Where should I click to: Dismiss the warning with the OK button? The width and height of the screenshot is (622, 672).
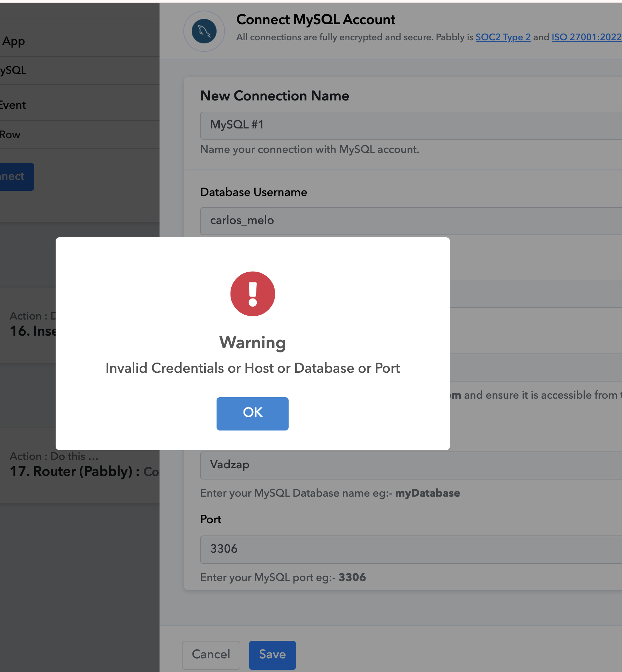pyautogui.click(x=252, y=413)
